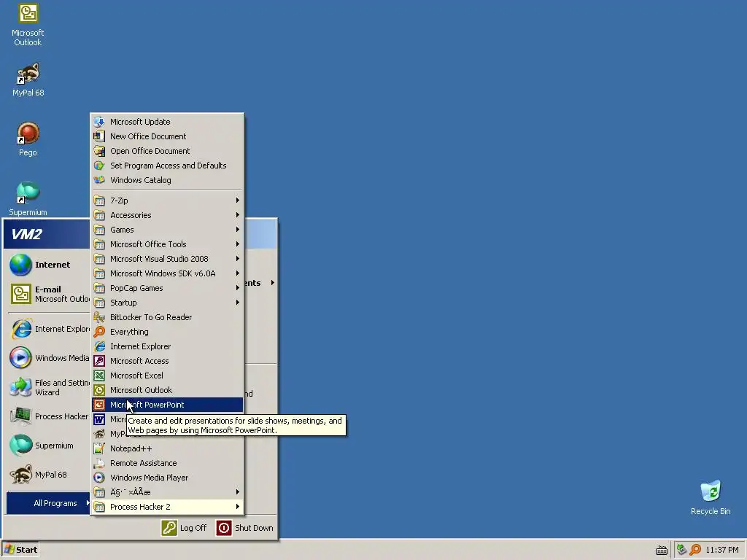The height and width of the screenshot is (560, 747).
Task: Click the Everything tray icon
Action: coord(695,550)
